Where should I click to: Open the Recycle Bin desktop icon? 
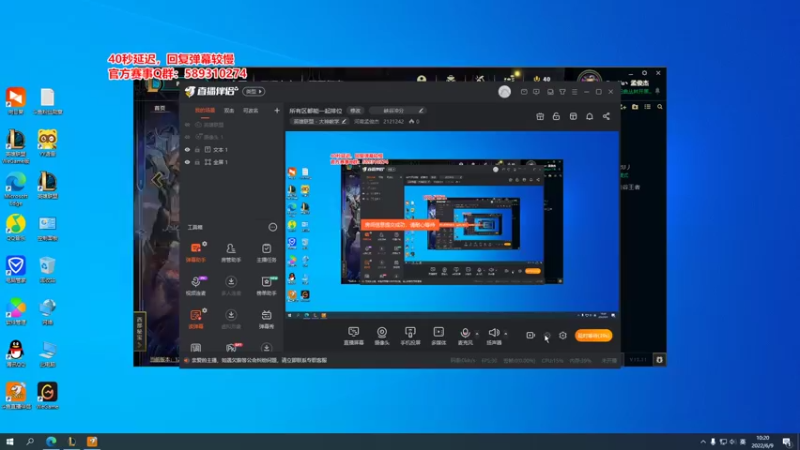(47, 270)
